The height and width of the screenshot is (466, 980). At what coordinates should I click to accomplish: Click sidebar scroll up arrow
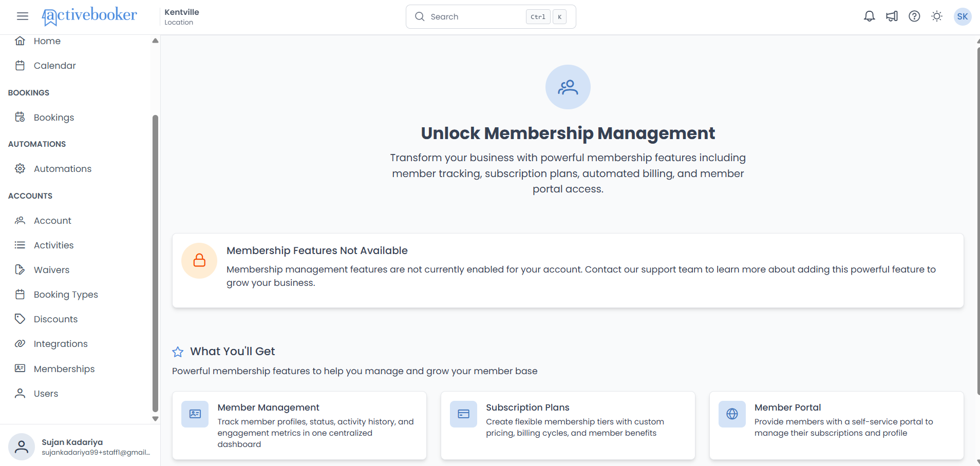155,41
